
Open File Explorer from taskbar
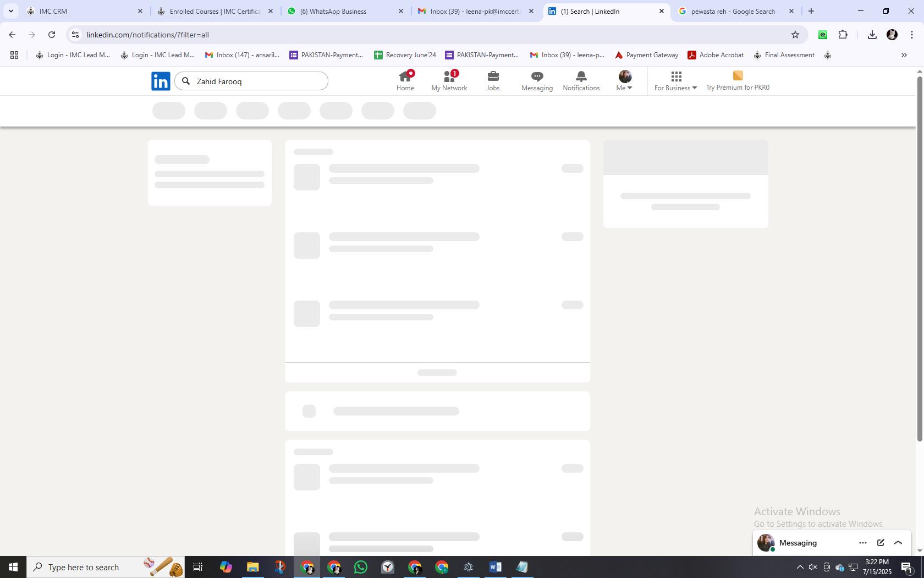pos(252,567)
